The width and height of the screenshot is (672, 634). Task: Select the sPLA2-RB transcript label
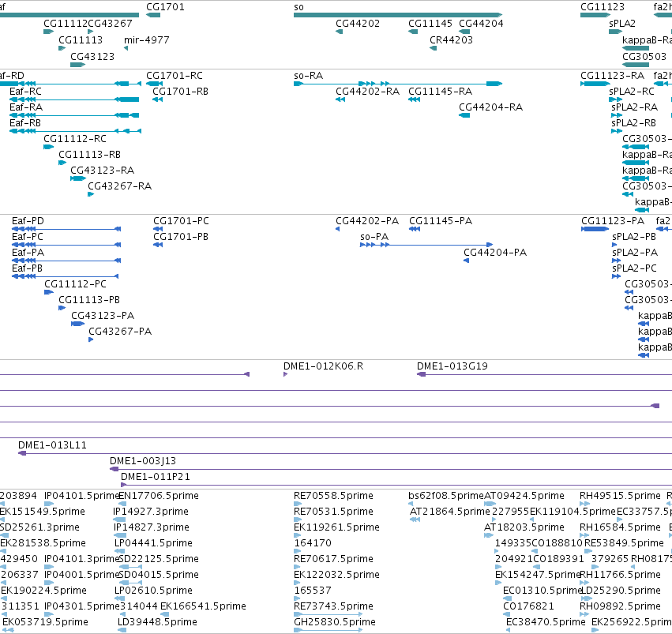click(x=633, y=123)
